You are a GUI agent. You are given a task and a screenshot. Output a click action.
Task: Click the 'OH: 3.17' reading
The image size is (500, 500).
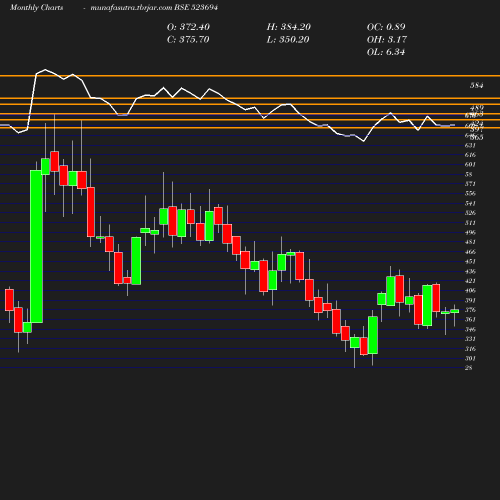point(387,40)
